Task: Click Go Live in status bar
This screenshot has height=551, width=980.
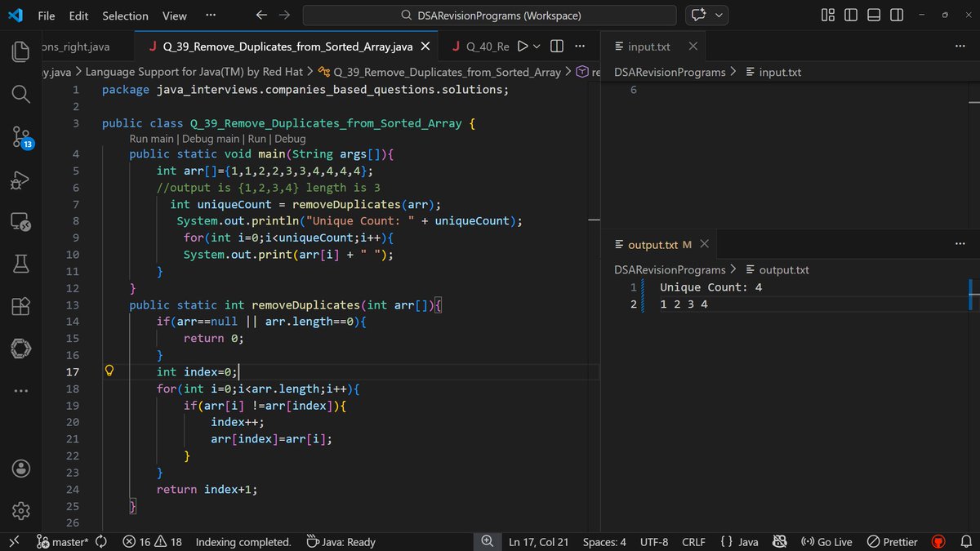Action: pos(826,542)
